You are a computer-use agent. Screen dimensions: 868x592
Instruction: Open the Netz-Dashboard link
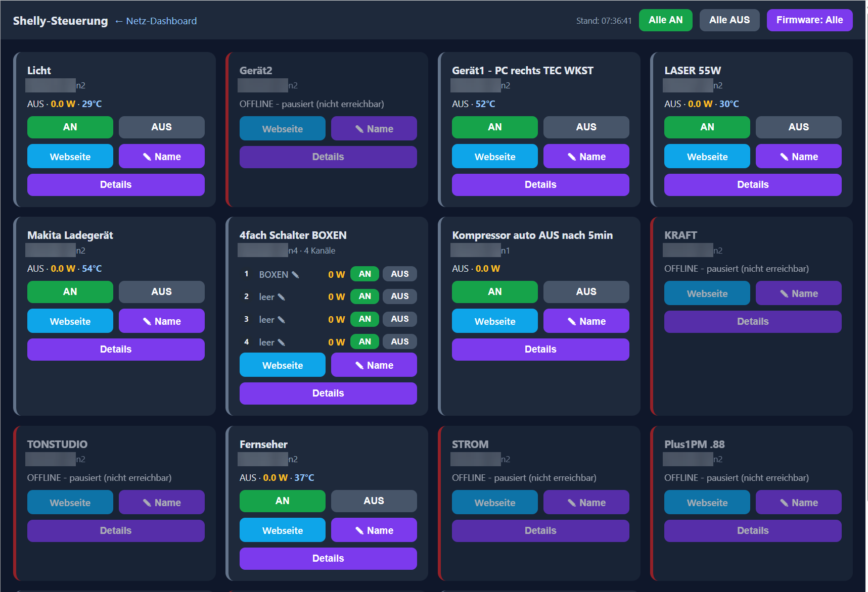coord(156,21)
